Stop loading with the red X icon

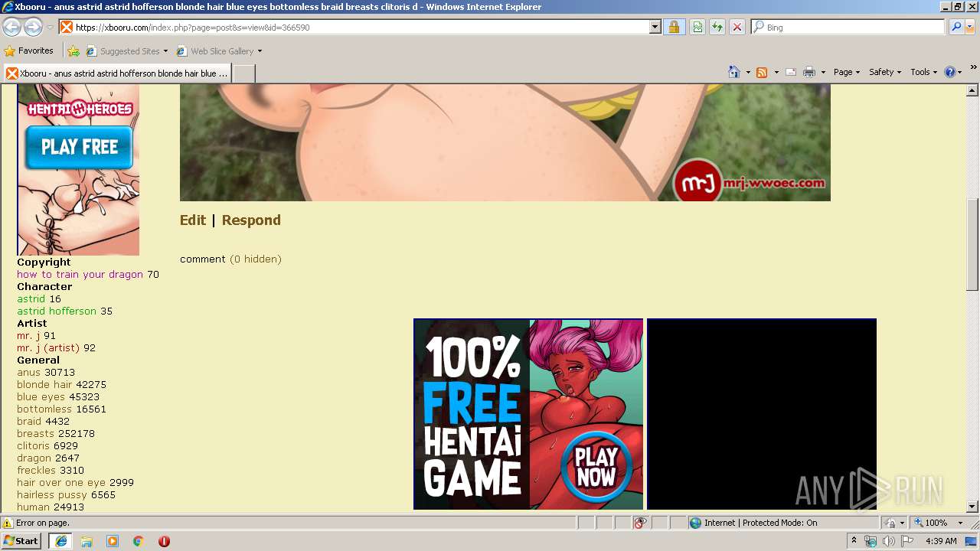pyautogui.click(x=737, y=28)
